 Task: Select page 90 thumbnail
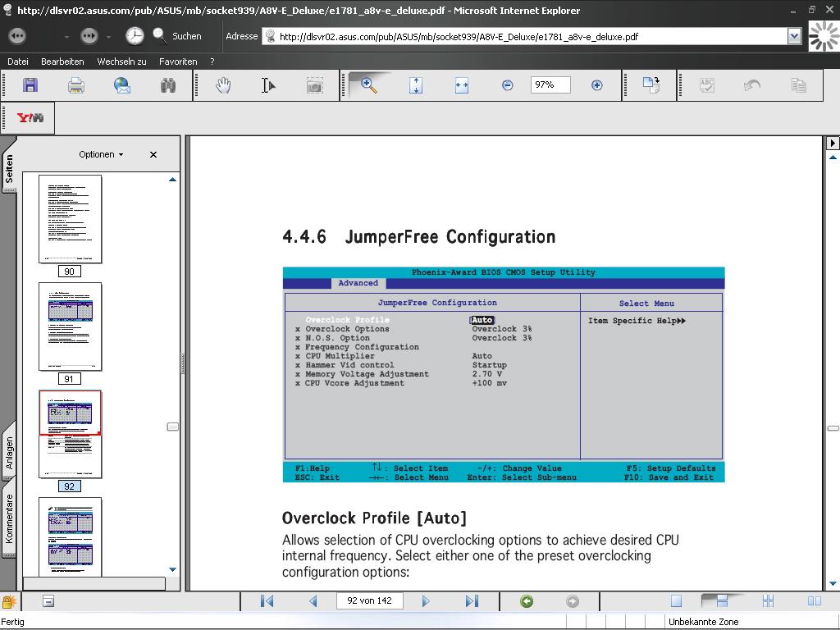pos(71,219)
